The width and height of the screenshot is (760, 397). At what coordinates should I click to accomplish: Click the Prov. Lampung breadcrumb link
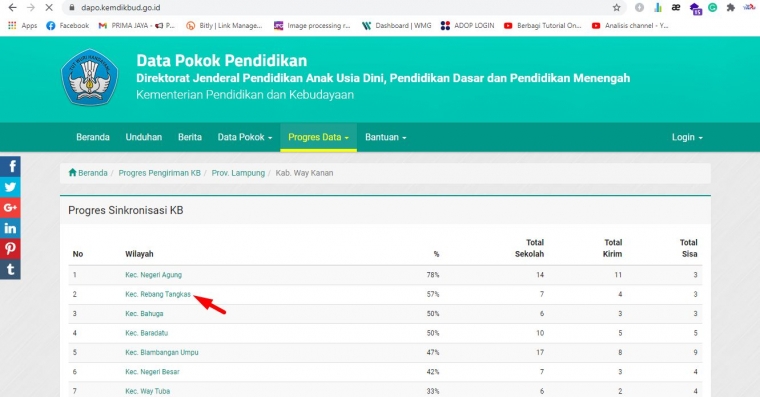238,173
